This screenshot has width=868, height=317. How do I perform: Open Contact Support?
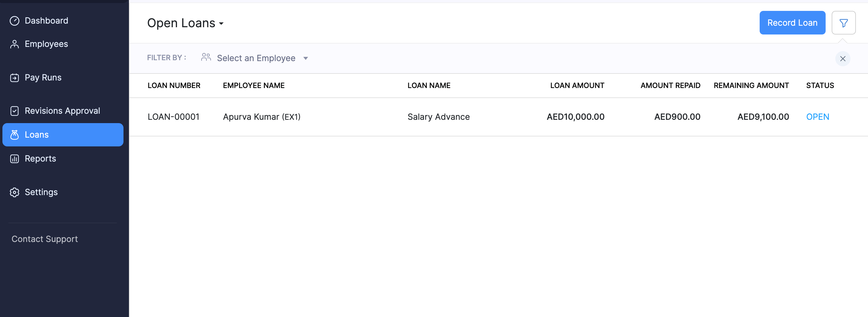[x=44, y=239]
